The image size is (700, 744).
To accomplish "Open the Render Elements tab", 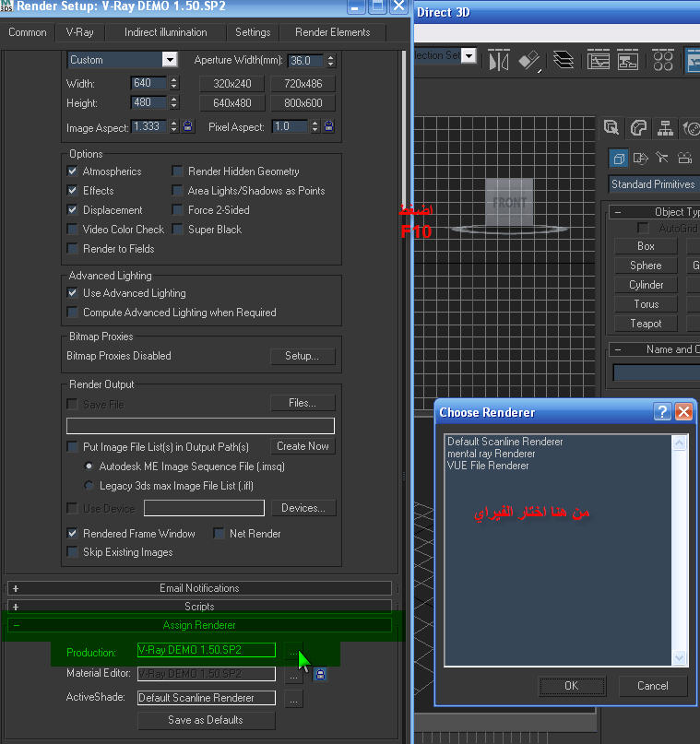I will 333,32.
